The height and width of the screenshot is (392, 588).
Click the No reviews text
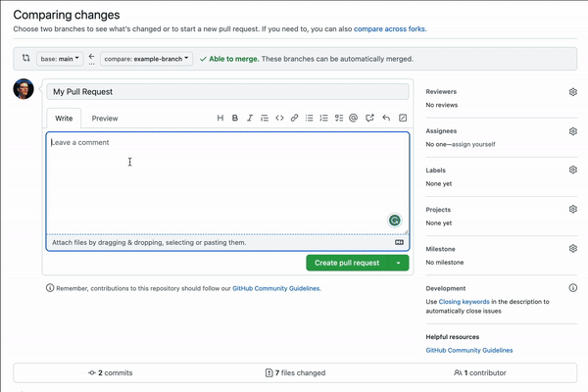441,105
